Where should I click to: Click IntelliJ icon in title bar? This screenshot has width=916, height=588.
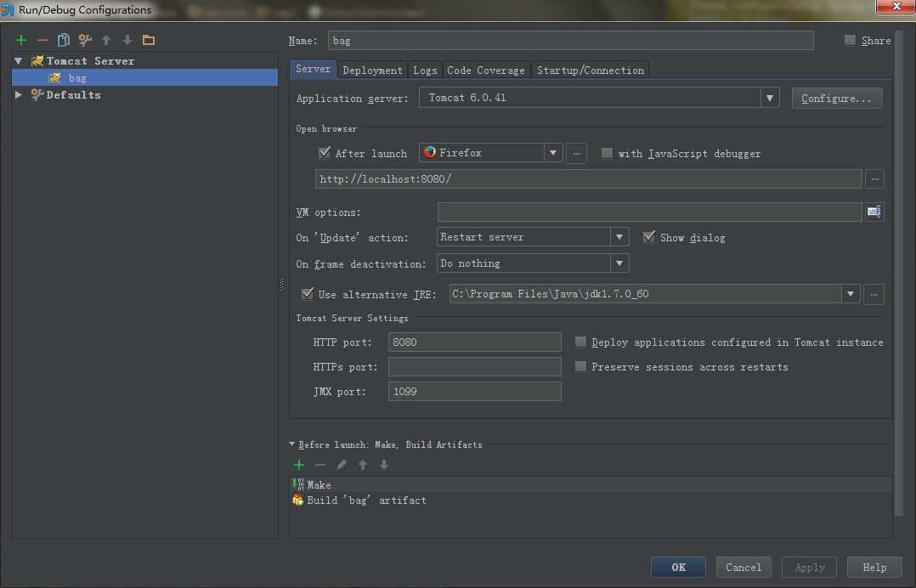[7, 9]
